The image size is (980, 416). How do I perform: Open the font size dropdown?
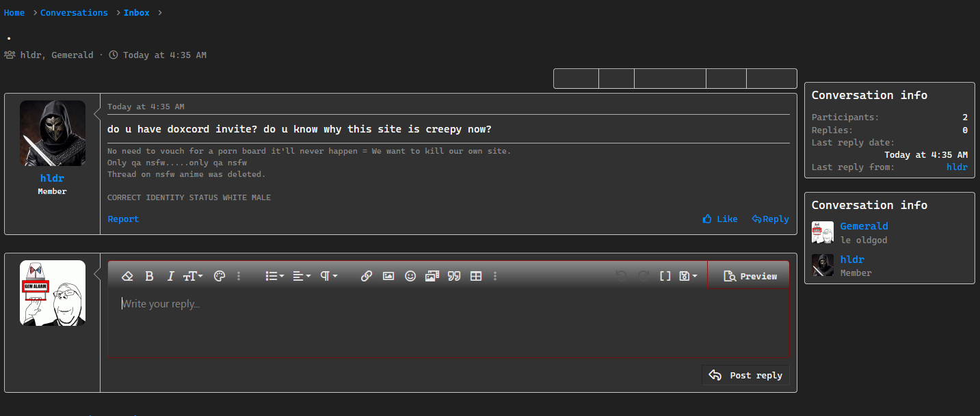[192, 276]
